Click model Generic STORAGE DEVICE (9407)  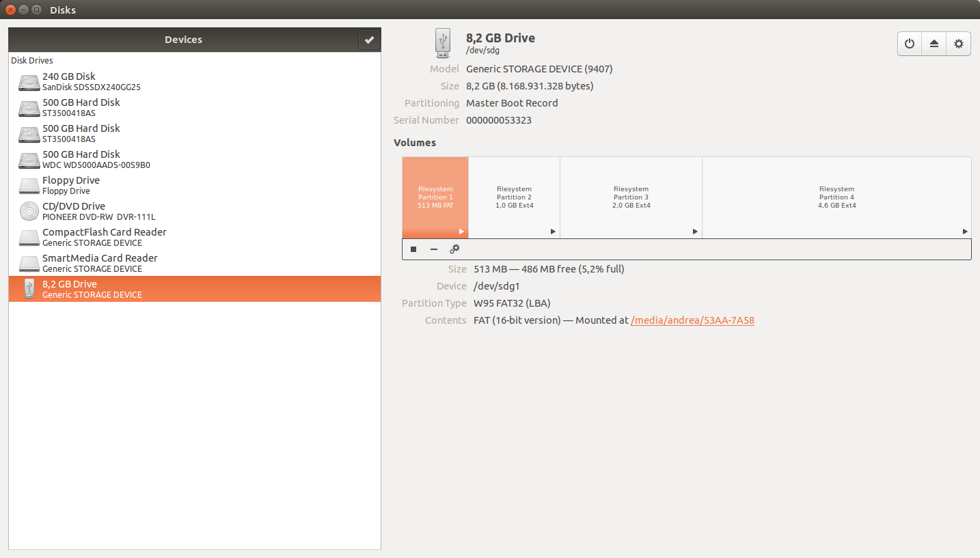[x=539, y=69]
